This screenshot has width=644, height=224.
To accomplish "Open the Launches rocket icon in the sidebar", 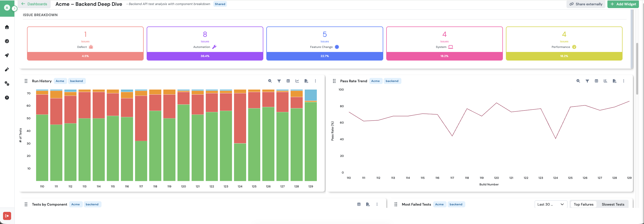I will click(x=7, y=55).
